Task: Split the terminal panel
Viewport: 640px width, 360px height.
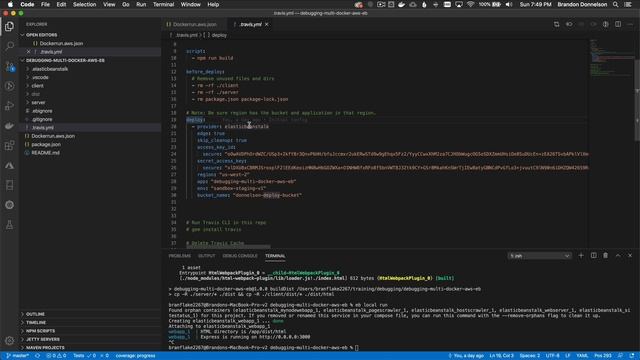Action: (593, 256)
